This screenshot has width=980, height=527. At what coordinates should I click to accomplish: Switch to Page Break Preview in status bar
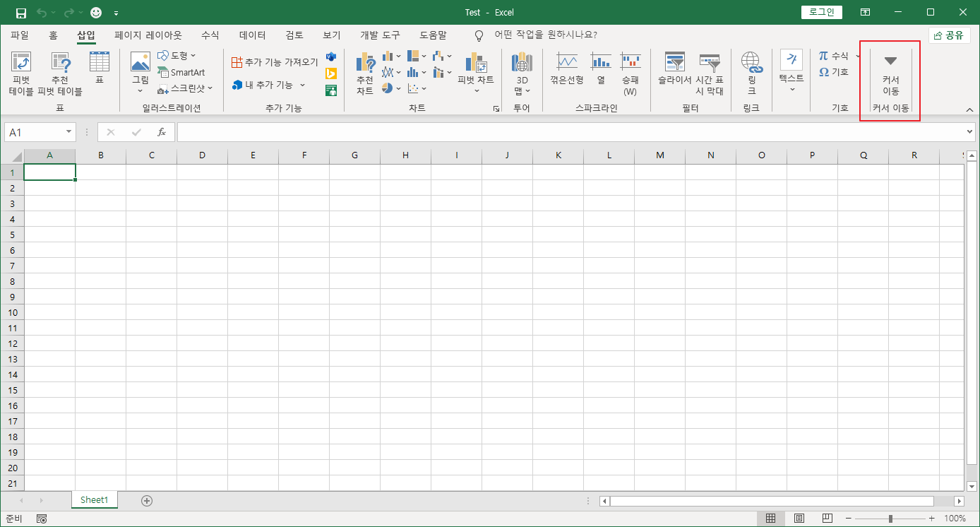(x=827, y=519)
